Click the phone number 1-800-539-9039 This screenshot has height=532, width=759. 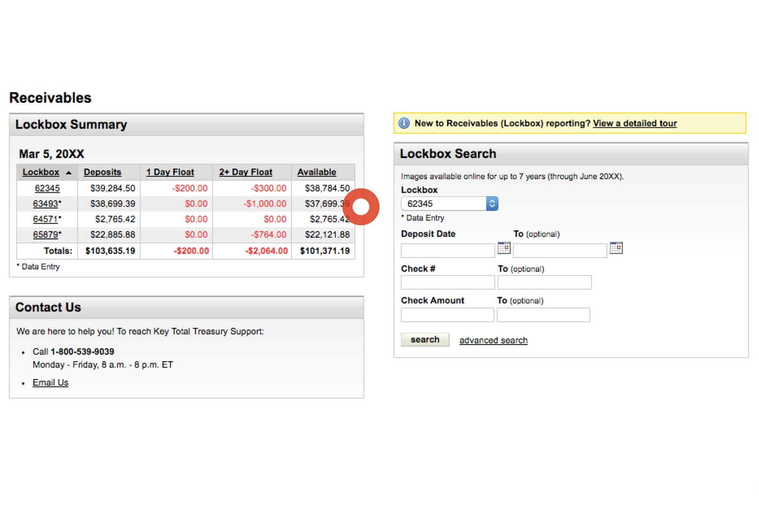click(x=82, y=352)
